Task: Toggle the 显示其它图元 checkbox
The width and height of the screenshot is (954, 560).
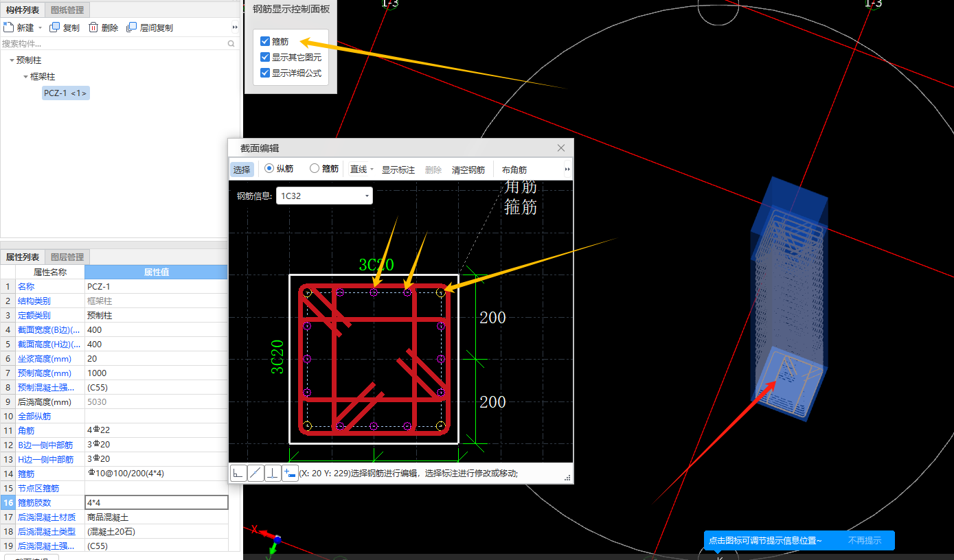Action: [x=265, y=57]
